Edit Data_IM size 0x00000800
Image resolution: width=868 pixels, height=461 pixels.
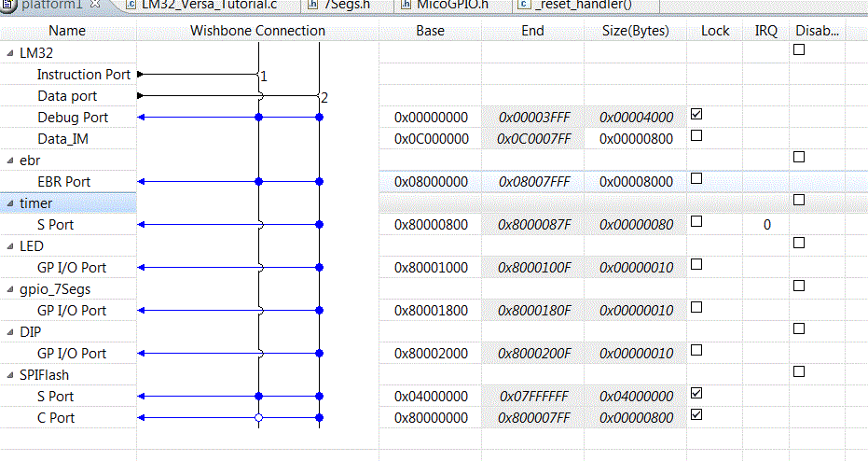click(636, 139)
